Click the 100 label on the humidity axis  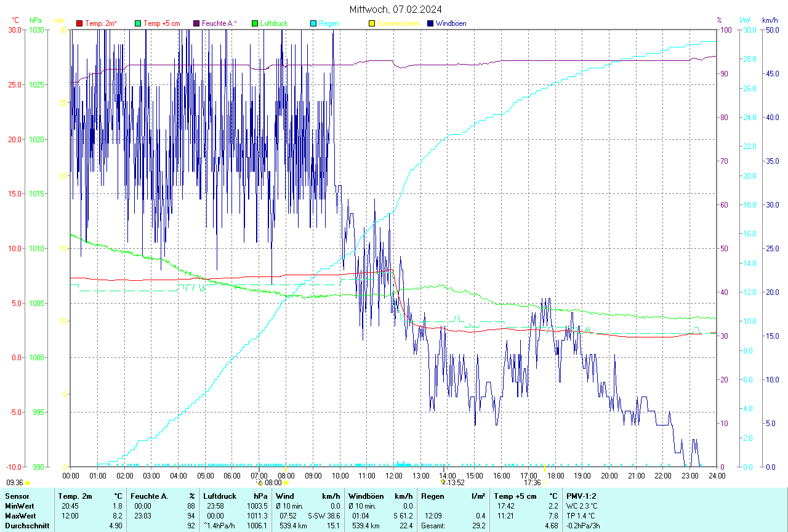(726, 30)
